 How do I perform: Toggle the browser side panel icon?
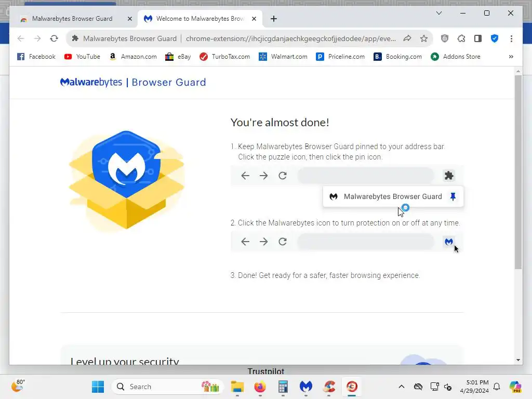tap(478, 38)
